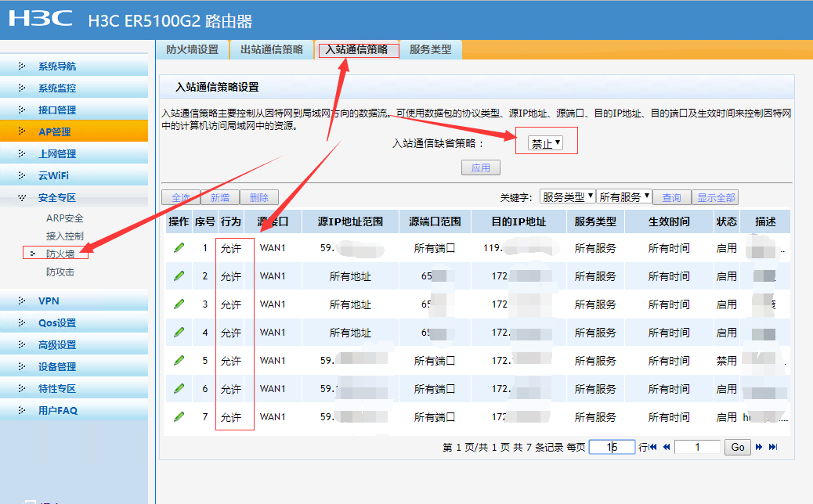This screenshot has height=504, width=813.
Task: Go to the next page arrow icon
Action: [x=759, y=447]
